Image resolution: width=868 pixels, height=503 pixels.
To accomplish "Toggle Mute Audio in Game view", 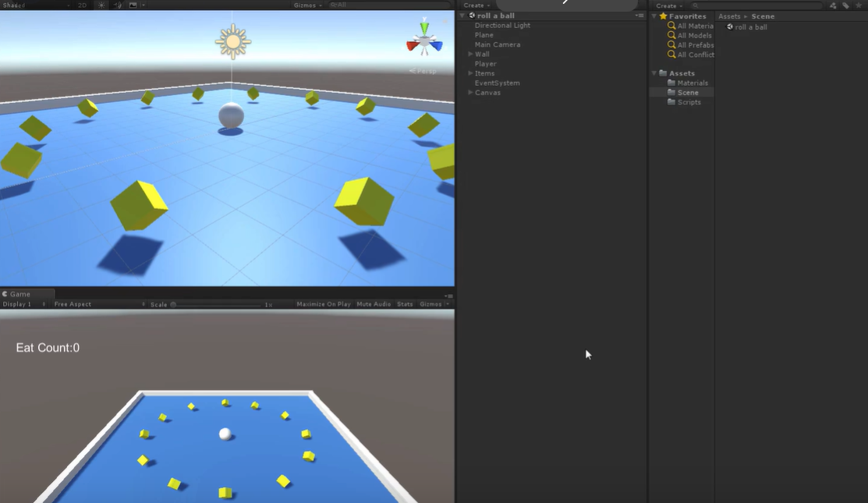I will click(374, 304).
